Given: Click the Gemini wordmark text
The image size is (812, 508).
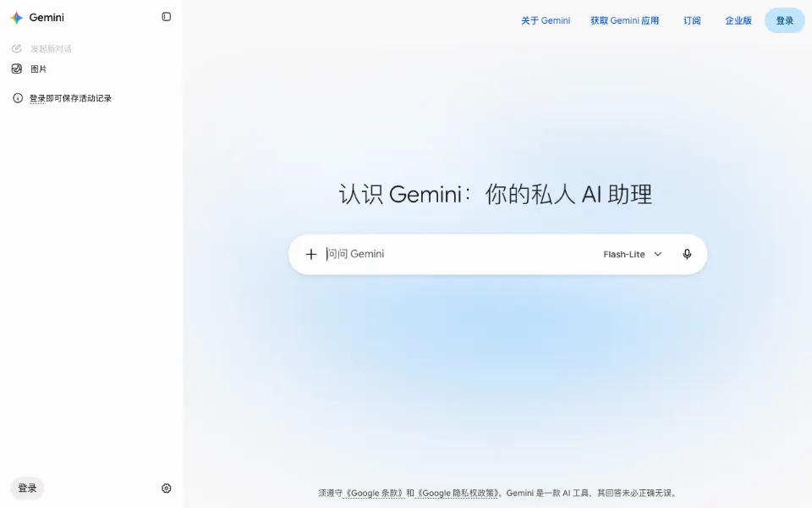Looking at the screenshot, I should pos(47,18).
